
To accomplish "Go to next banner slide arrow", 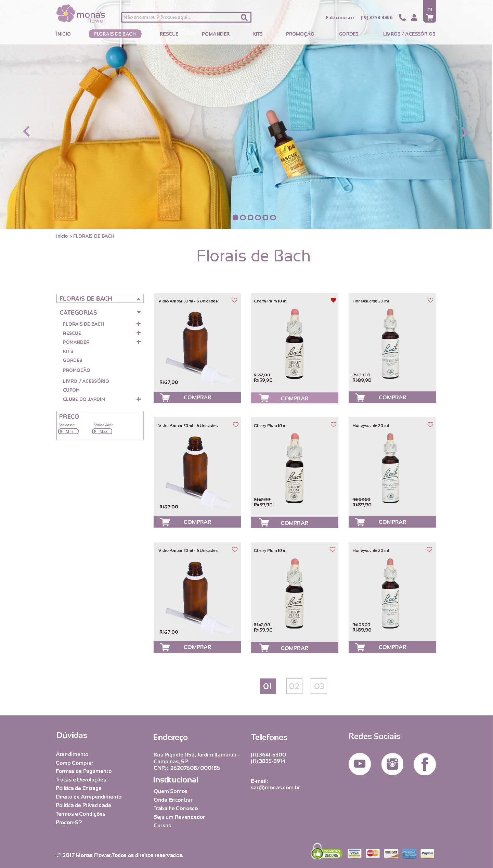I will coord(464,132).
